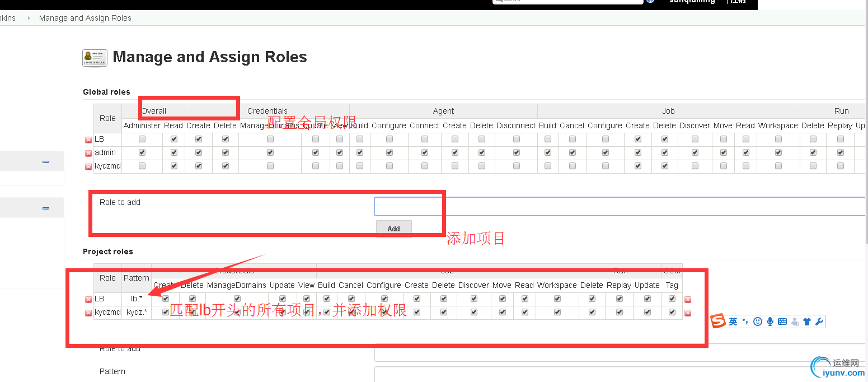This screenshot has width=868, height=382.
Task: Click the Disconnect column header in Global roles
Action: pos(516,126)
